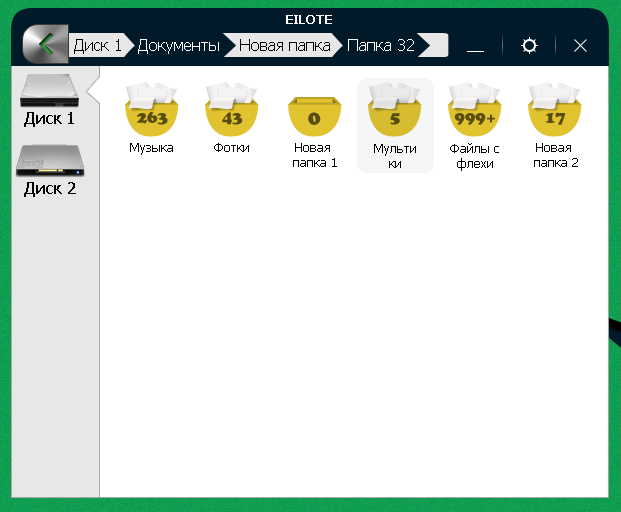The height and width of the screenshot is (512, 621).
Task: Close the EILOTE file manager window
Action: pyautogui.click(x=580, y=46)
